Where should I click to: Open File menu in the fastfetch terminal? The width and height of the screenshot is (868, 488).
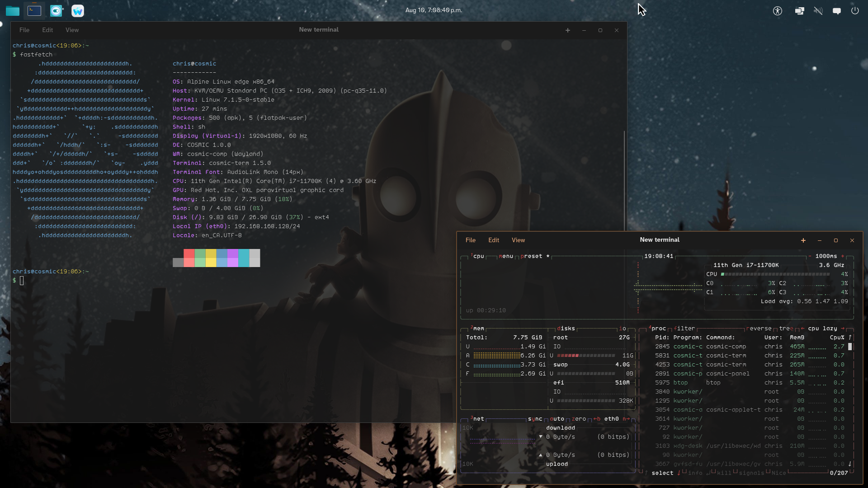coord(24,30)
